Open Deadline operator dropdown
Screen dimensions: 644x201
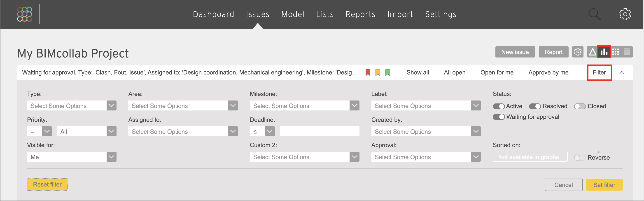pyautogui.click(x=262, y=131)
